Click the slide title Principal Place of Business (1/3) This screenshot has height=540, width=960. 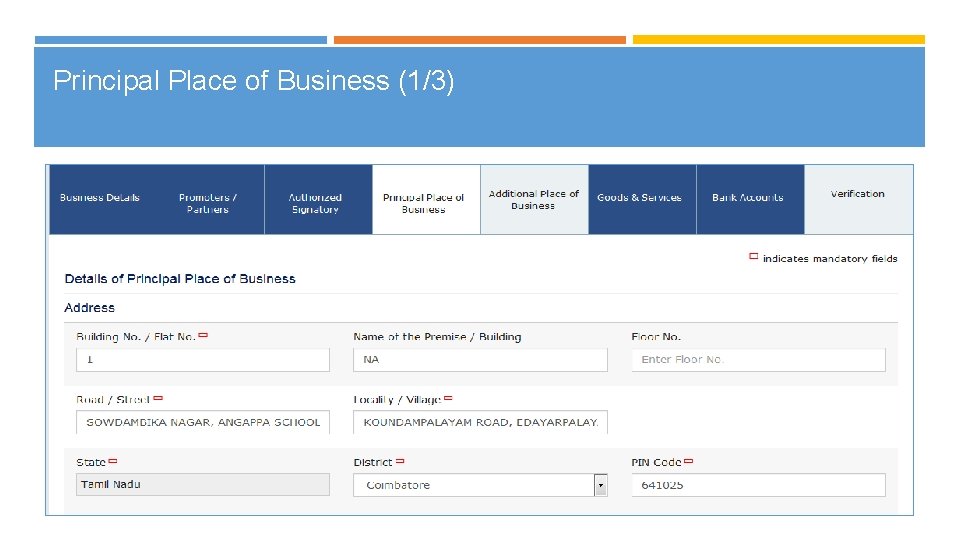(x=254, y=81)
